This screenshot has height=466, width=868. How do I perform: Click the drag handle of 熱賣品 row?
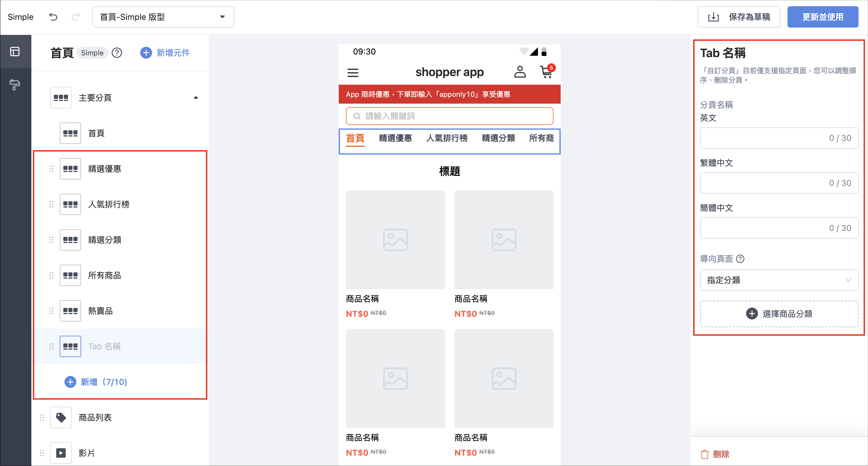tap(51, 311)
